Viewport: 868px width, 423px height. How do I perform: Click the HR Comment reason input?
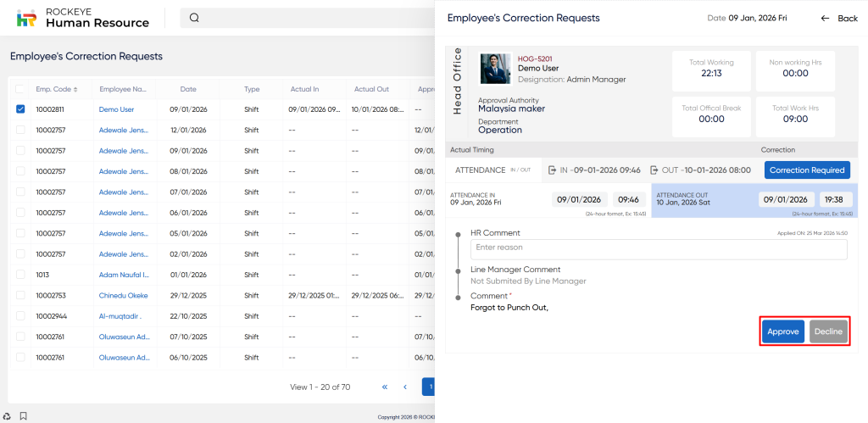pos(659,248)
